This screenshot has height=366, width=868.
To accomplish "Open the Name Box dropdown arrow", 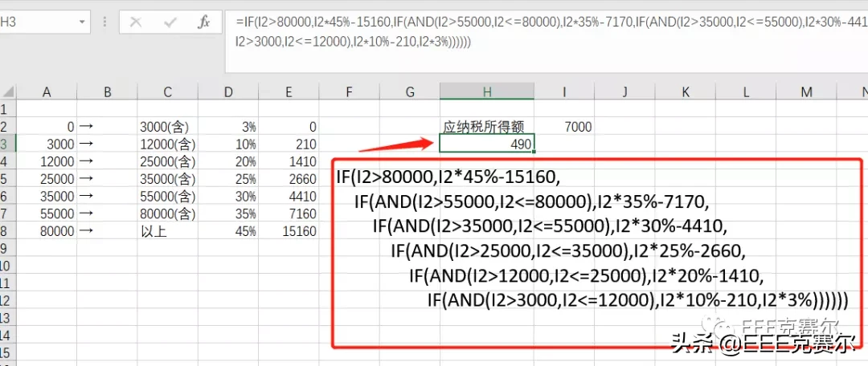I will (x=83, y=22).
